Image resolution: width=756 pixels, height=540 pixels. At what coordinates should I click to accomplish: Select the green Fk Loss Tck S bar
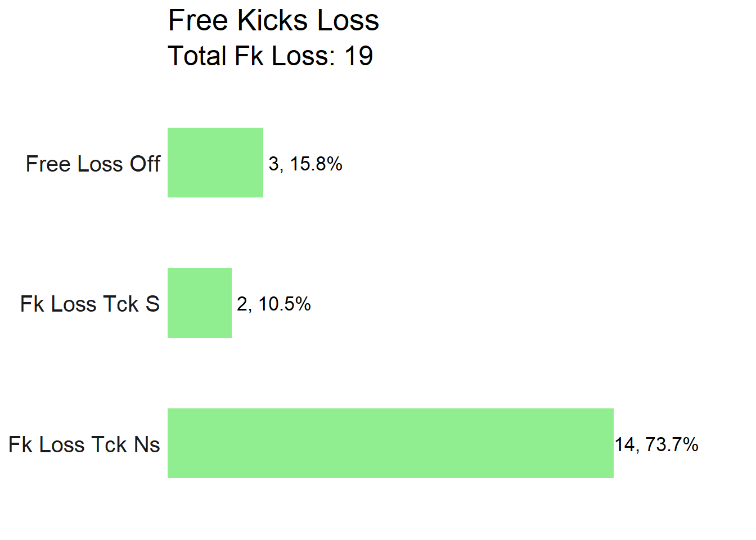pos(200,303)
